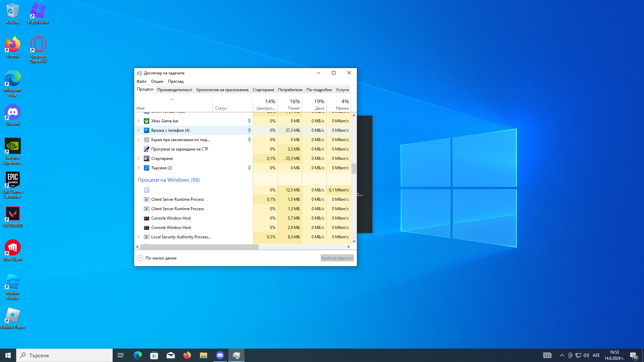Open Discord from the taskbar
Screen dimensions: 644x362
pyautogui.click(x=220, y=355)
